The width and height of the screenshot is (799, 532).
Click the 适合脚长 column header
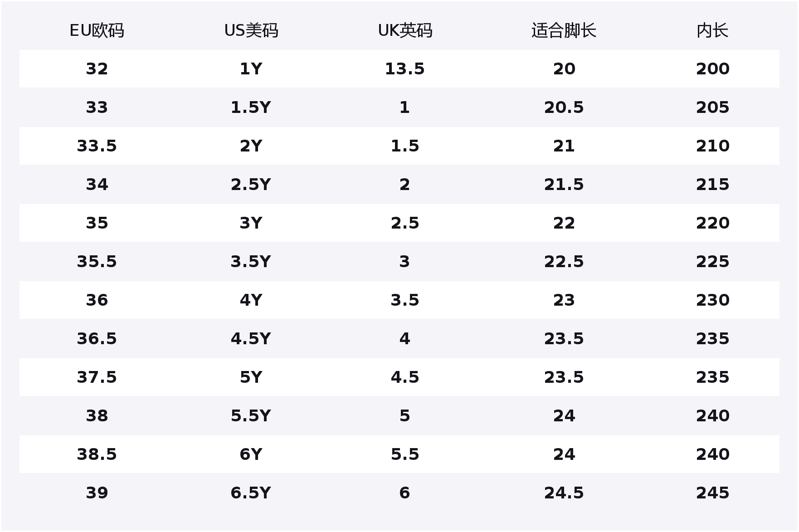pyautogui.click(x=564, y=31)
